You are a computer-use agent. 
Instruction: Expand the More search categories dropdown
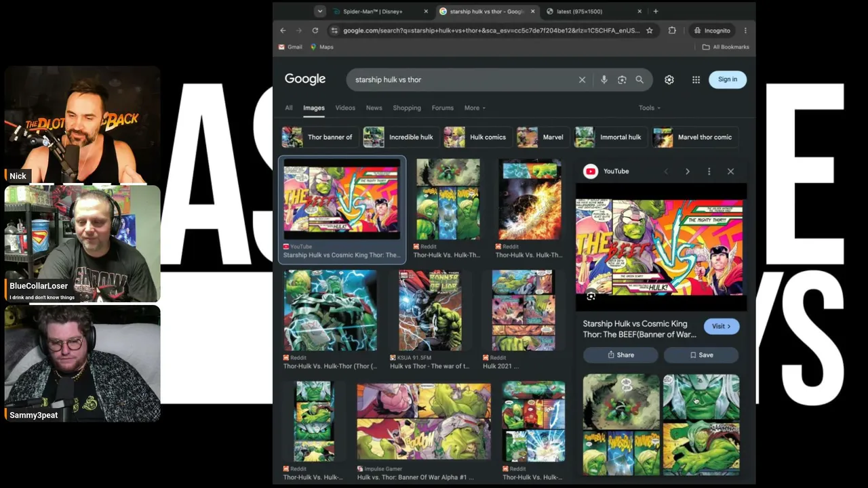(475, 108)
